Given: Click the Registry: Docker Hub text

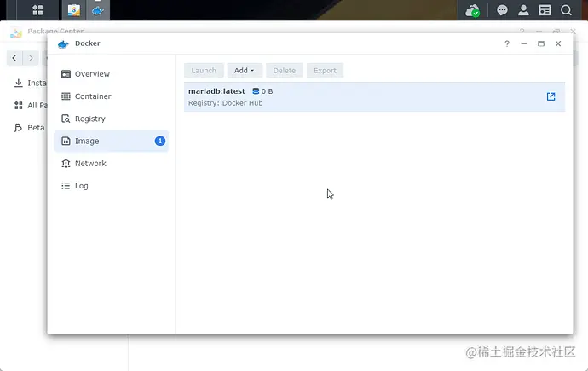Looking at the screenshot, I should pos(225,103).
